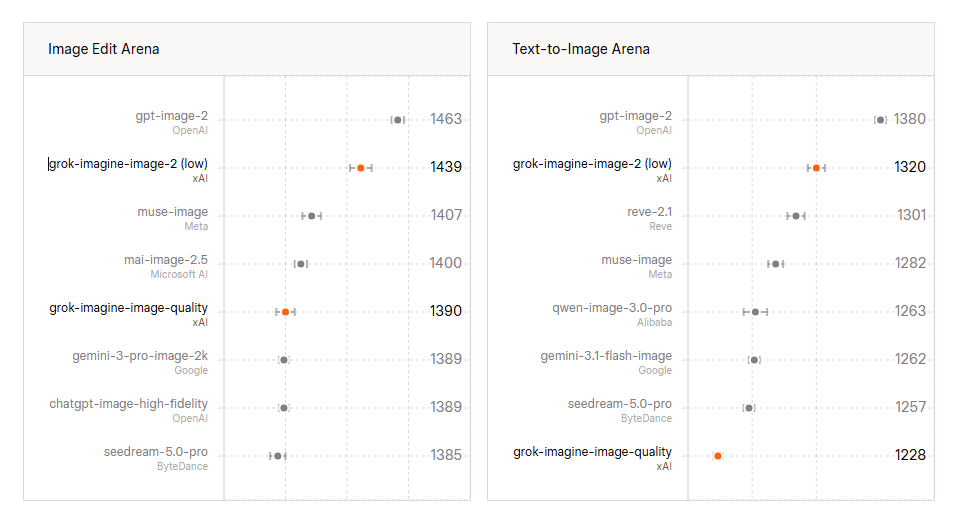This screenshot has width=956, height=512.
Task: Click the muse-image label in Text-to-Image Arena
Action: pyautogui.click(x=637, y=260)
